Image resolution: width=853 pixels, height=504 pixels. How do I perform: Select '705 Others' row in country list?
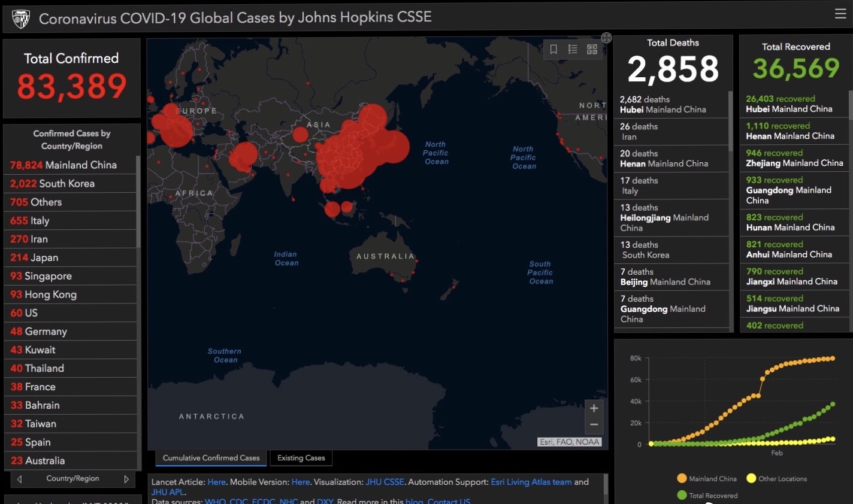70,202
